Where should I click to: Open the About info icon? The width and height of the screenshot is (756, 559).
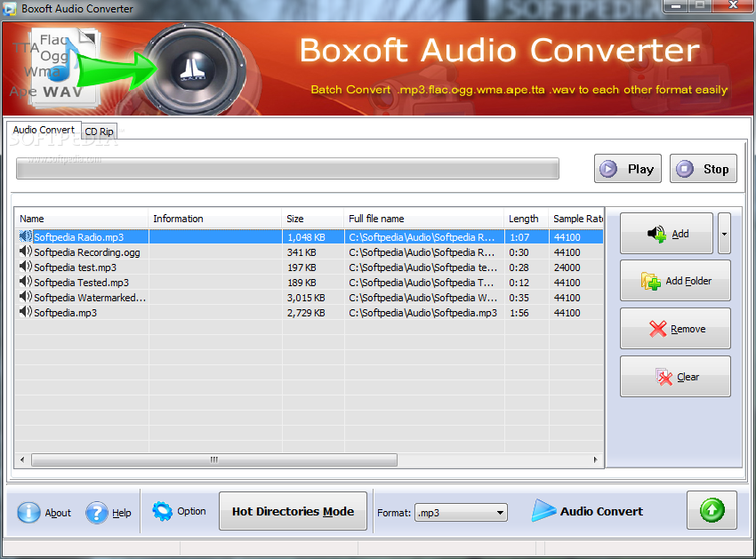click(x=29, y=512)
